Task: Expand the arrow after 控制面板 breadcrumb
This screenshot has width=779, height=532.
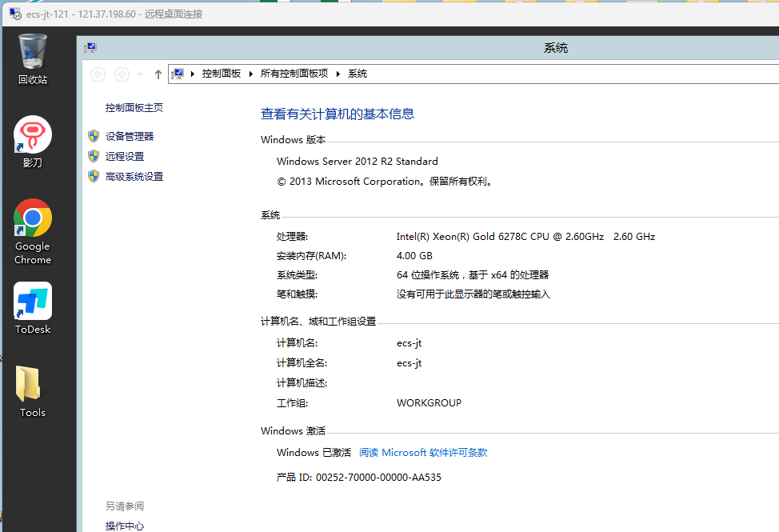Action: (251, 74)
